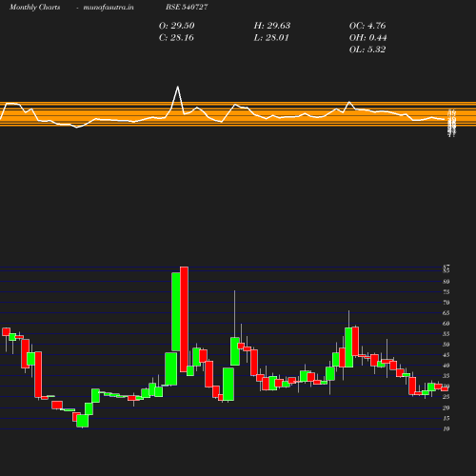Screen dimensions: 476x476
Task: Click the 40 price axis label
Action: pyautogui.click(x=446, y=366)
